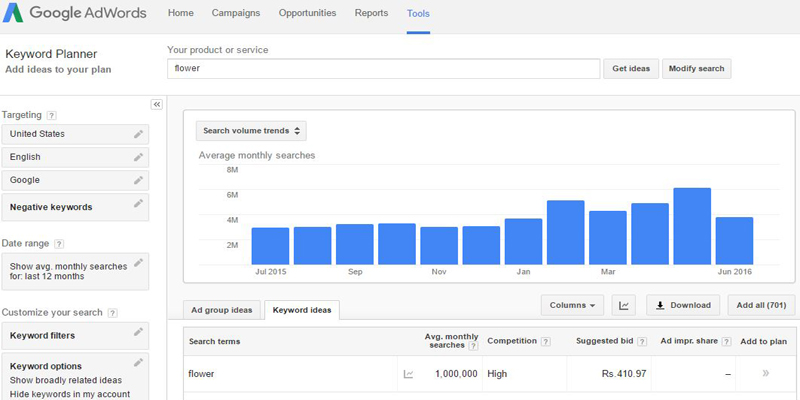
Task: Click the Keyword Planner heading
Action: (x=51, y=55)
